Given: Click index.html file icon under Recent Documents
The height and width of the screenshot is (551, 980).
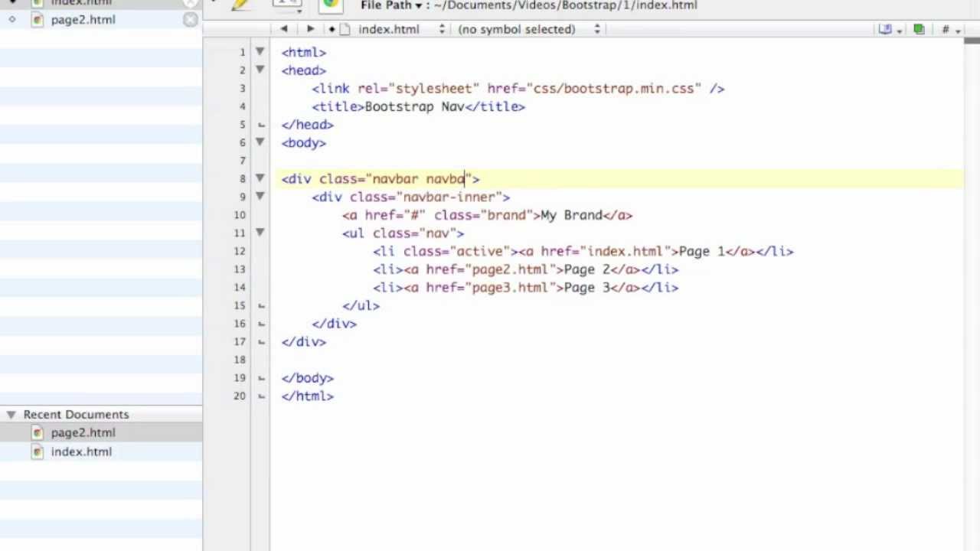Looking at the screenshot, I should [37, 452].
